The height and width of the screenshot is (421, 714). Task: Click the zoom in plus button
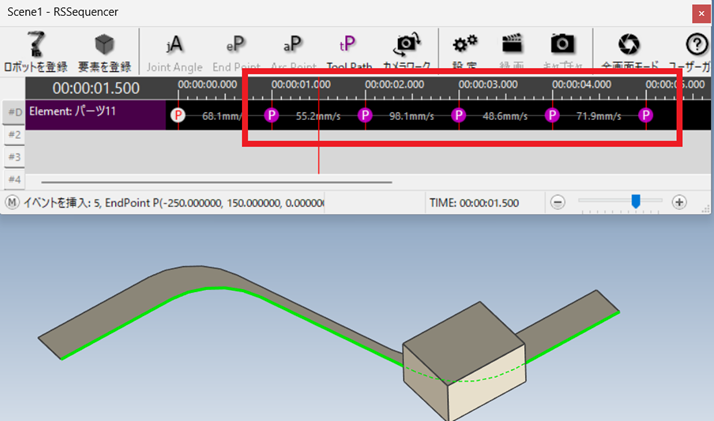pos(680,202)
